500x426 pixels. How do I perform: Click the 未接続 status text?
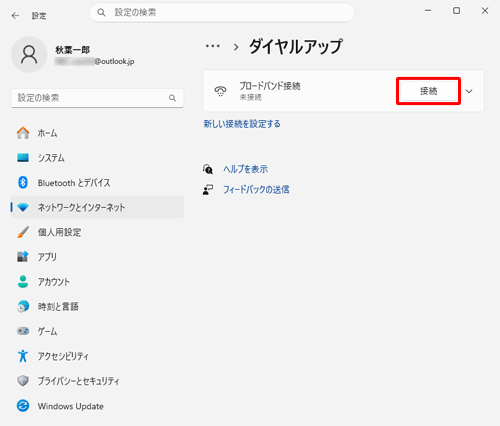pos(251,97)
